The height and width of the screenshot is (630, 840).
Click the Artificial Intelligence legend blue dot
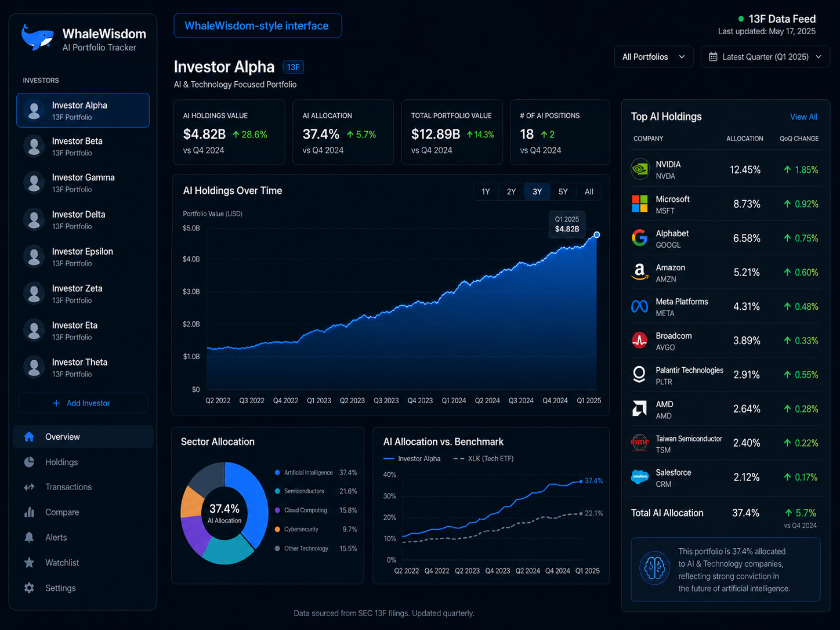[x=277, y=473]
